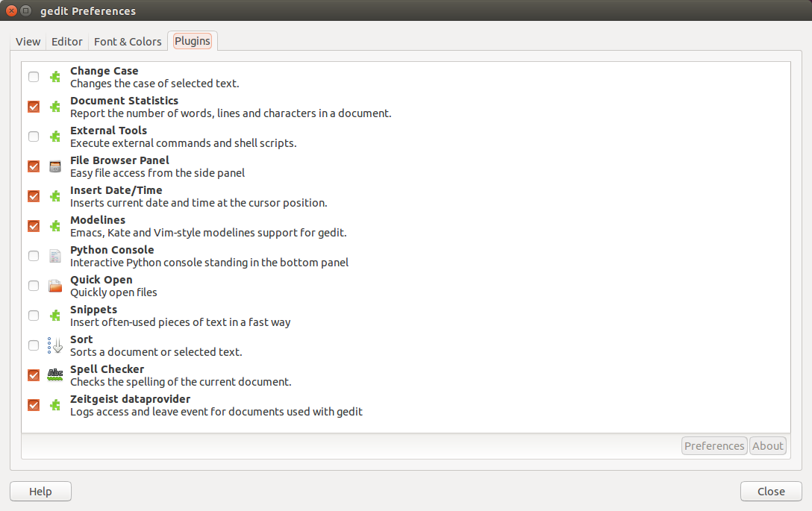Click the Sort plugin arrow icon

55,345
